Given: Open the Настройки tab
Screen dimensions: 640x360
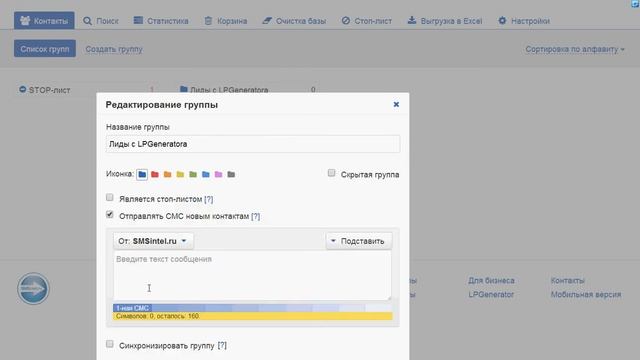Looking at the screenshot, I should (x=524, y=20).
